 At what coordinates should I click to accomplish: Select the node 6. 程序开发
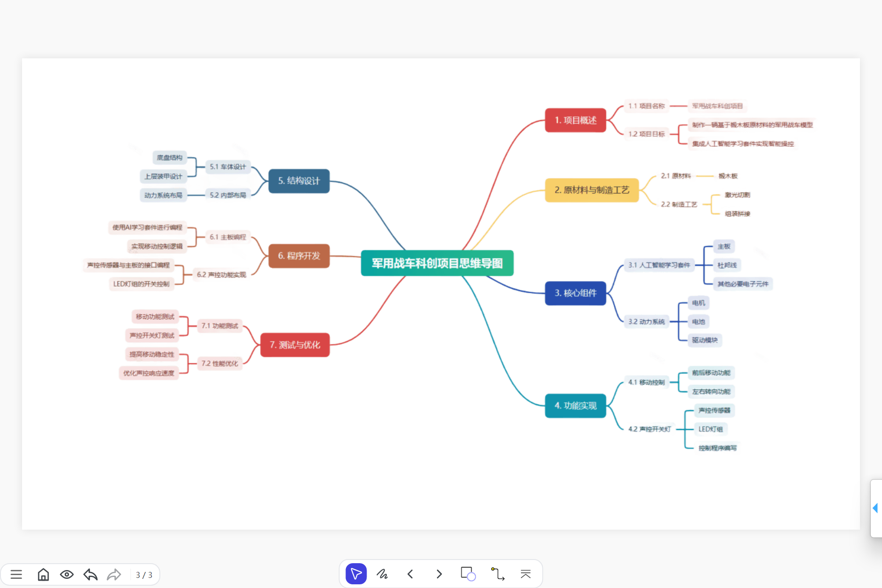click(299, 256)
